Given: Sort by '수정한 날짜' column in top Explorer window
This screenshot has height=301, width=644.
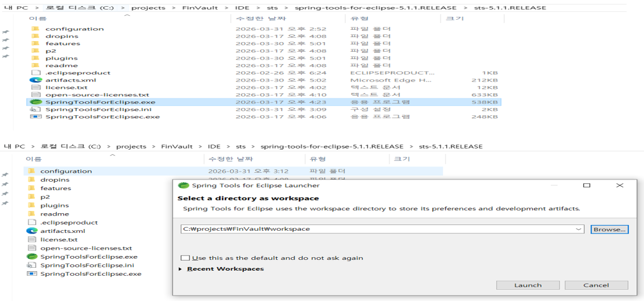Looking at the screenshot, I should (x=260, y=19).
